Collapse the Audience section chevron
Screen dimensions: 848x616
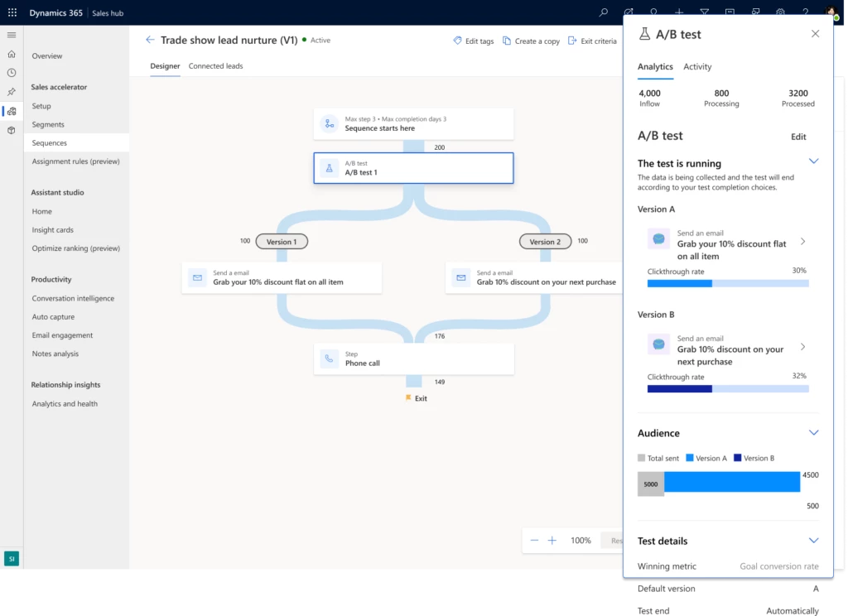click(813, 432)
